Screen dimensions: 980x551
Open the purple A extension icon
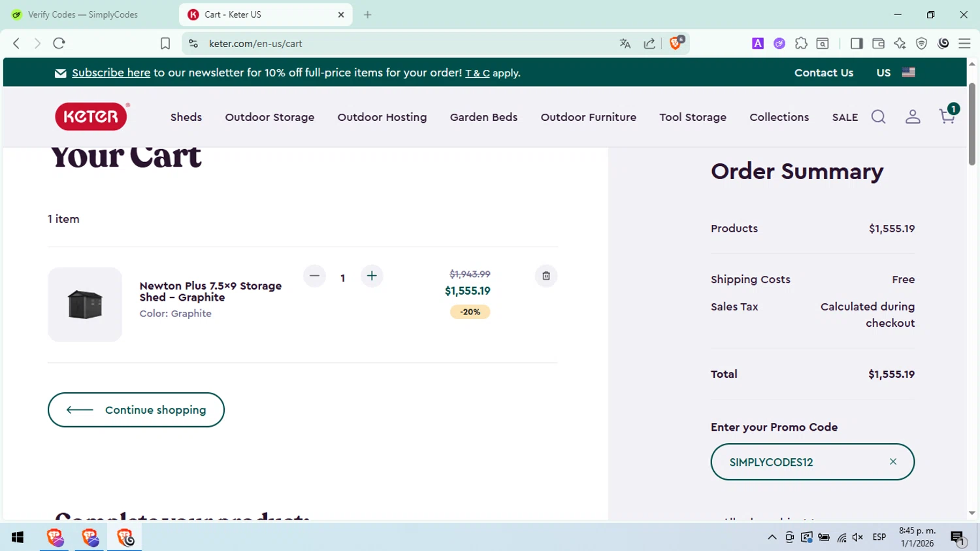(x=758, y=43)
